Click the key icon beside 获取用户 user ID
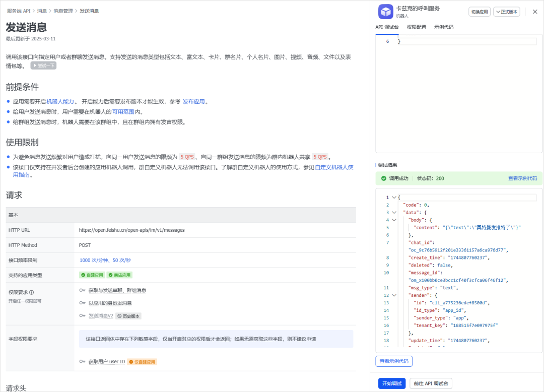This screenshot has height=392, width=544. coord(82,362)
